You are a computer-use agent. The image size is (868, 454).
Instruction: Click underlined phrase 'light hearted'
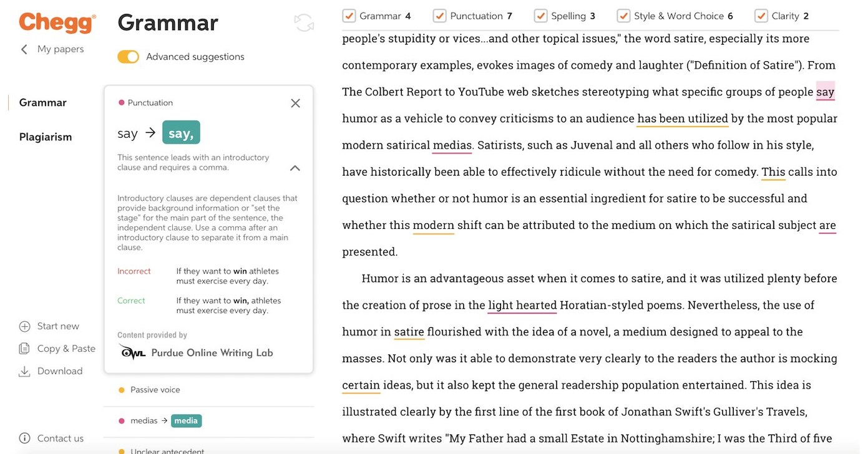[x=522, y=305]
